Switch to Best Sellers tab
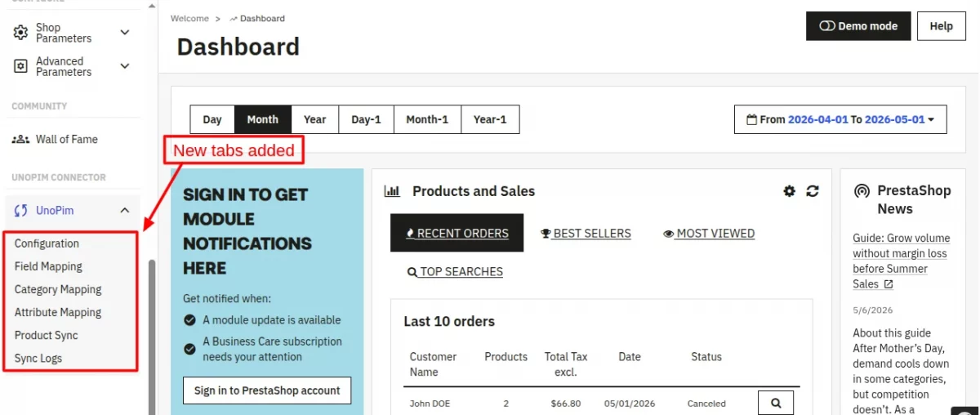 (x=586, y=233)
